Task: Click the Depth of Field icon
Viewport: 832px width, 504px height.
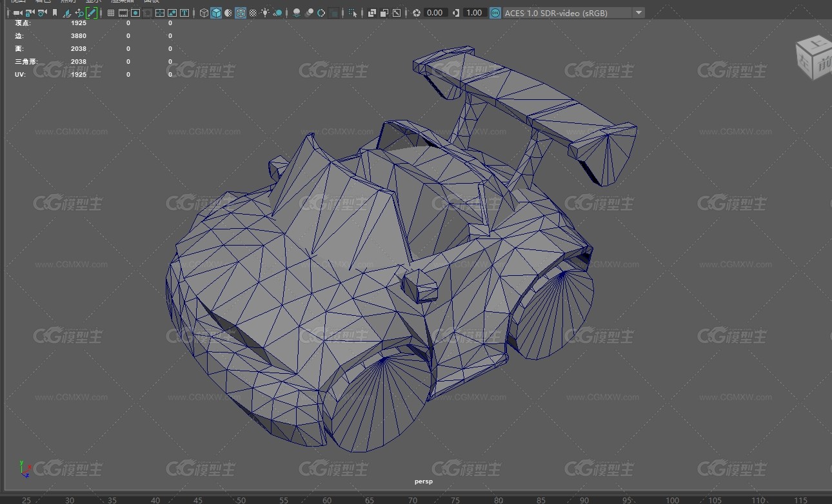Action: tap(333, 13)
